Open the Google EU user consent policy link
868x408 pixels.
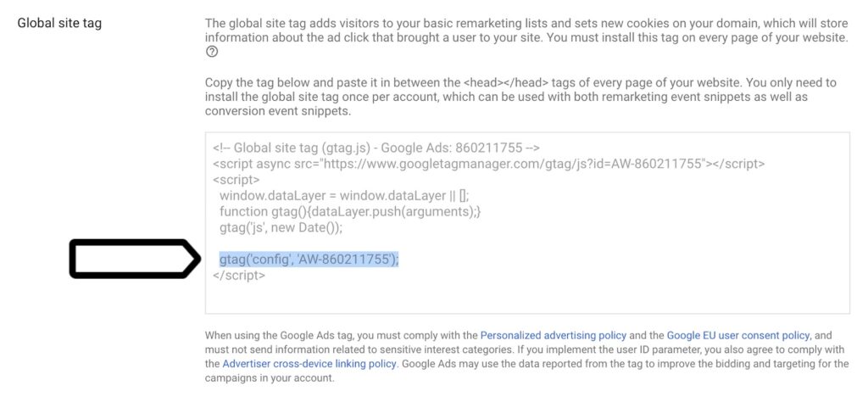coord(738,336)
